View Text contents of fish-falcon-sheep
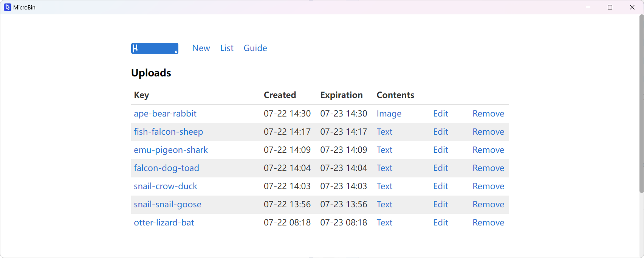The image size is (644, 258). coord(384,132)
